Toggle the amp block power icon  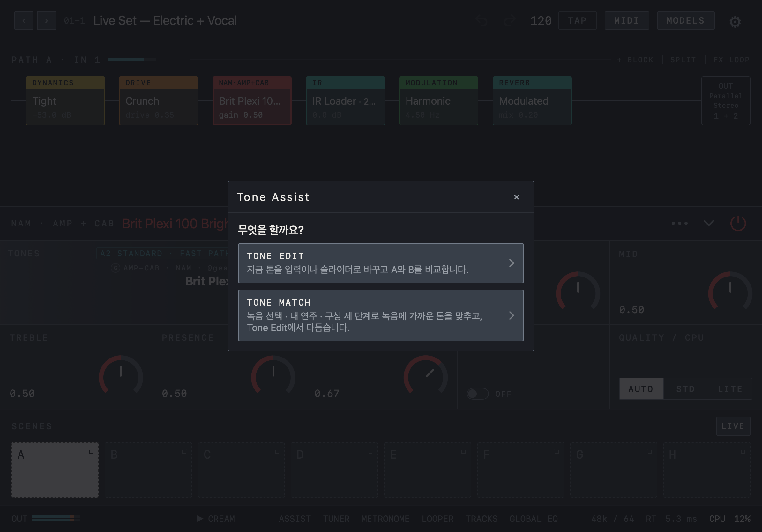click(738, 223)
